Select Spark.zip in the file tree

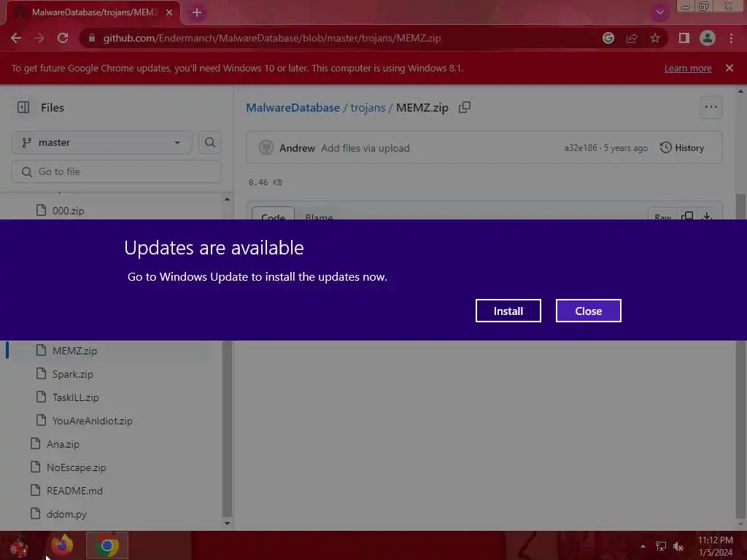pos(72,374)
